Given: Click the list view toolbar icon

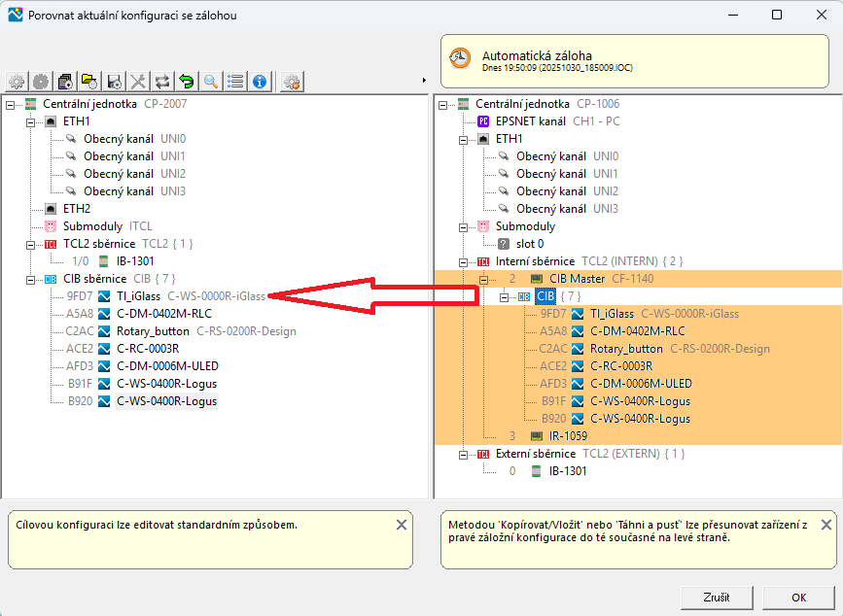Looking at the screenshot, I should [x=235, y=82].
